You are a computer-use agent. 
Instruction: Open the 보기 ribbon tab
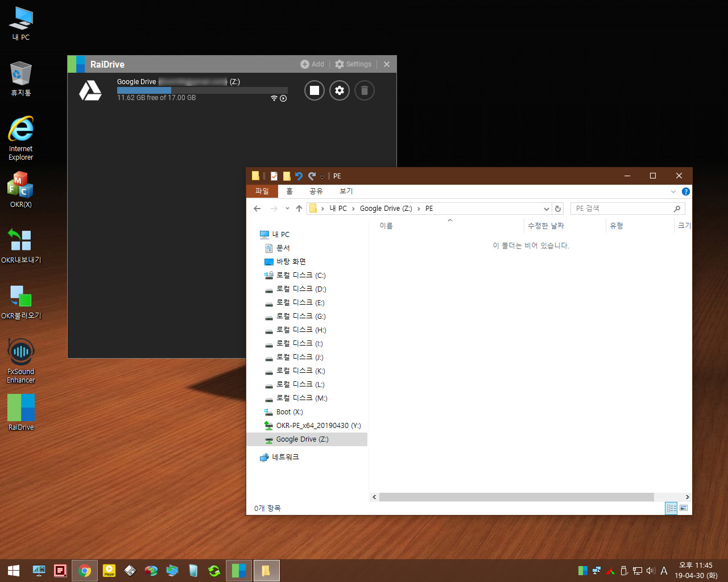[346, 191]
